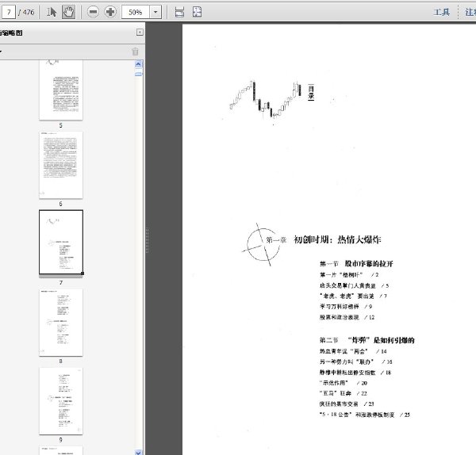Select page 8 thumbnail

point(61,323)
